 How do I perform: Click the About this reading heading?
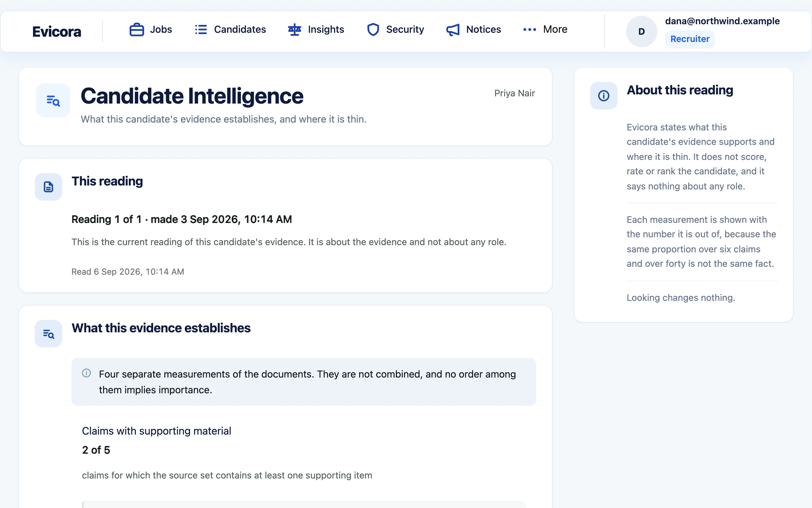point(680,90)
